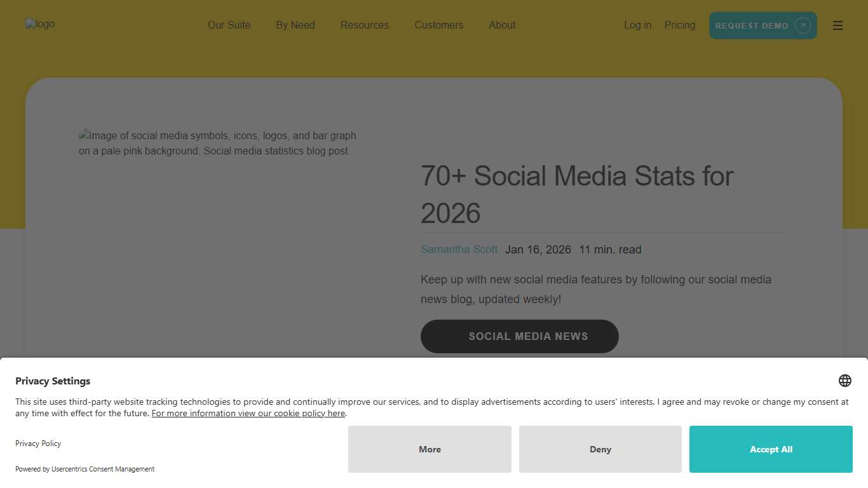This screenshot has width=868, height=488.
Task: Open the Our Suite dropdown
Action: coord(229,25)
